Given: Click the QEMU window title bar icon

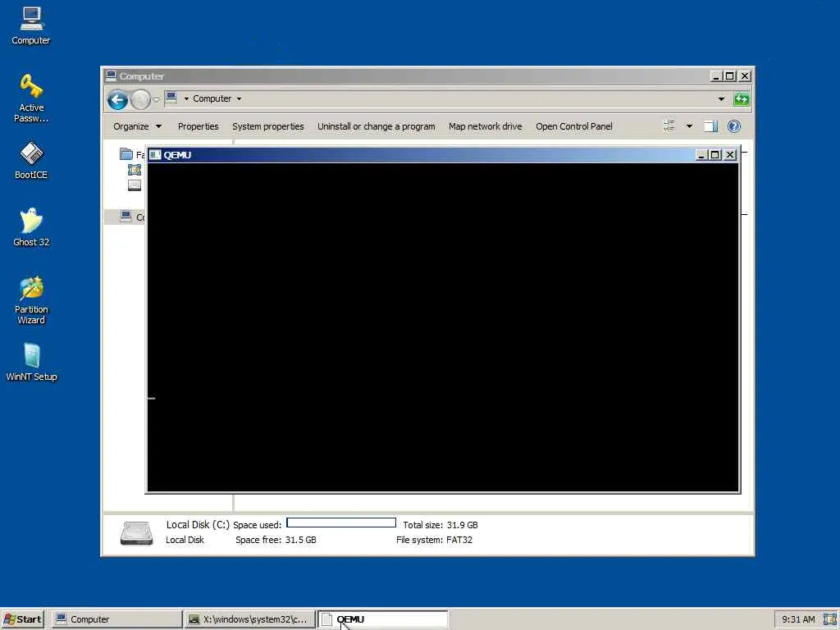Looking at the screenshot, I should coord(155,155).
